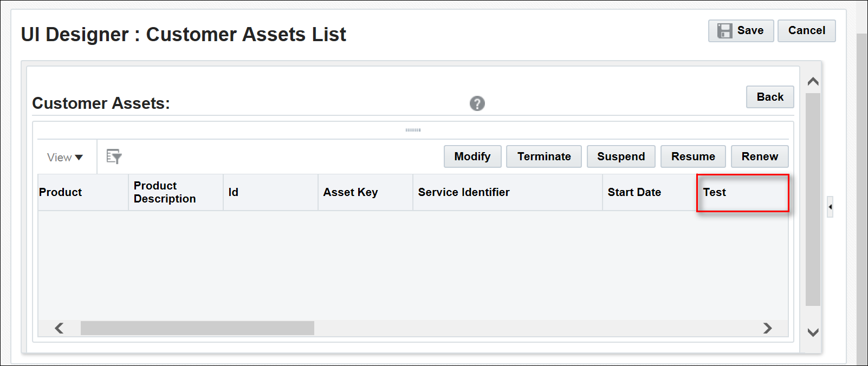
Task: Click the Cancel button
Action: [x=806, y=31]
